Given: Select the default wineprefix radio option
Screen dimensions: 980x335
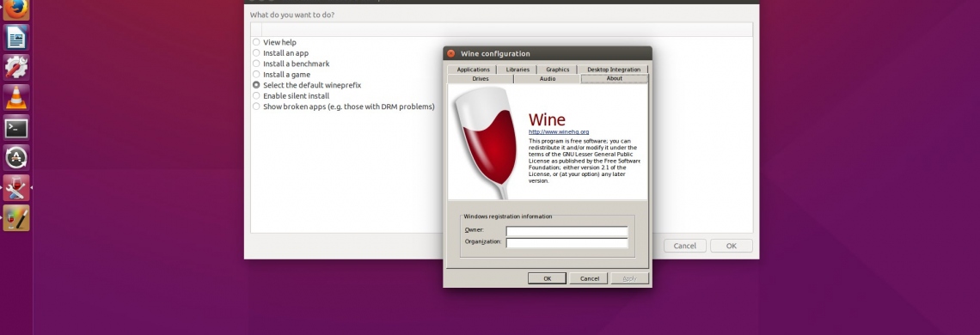Looking at the screenshot, I should point(256,85).
